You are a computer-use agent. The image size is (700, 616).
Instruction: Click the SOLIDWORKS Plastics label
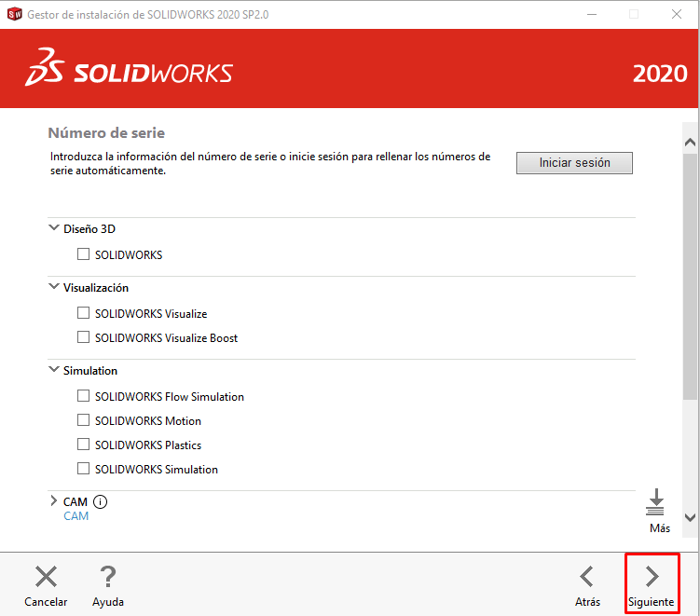click(148, 445)
